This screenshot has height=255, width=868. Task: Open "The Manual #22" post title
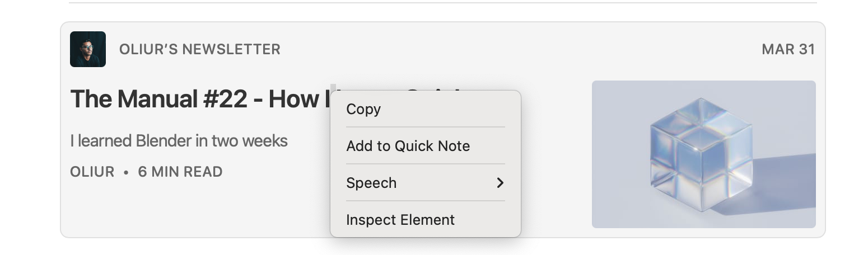click(168, 100)
